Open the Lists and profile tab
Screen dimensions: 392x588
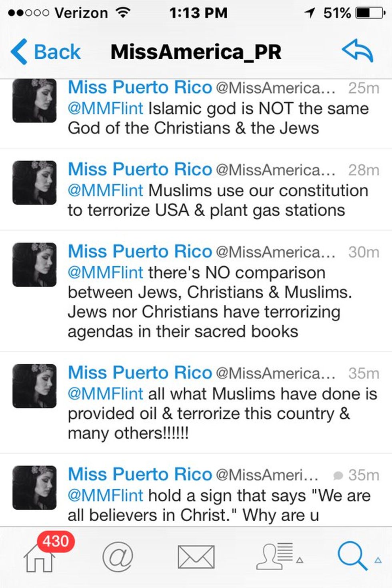coord(275,556)
